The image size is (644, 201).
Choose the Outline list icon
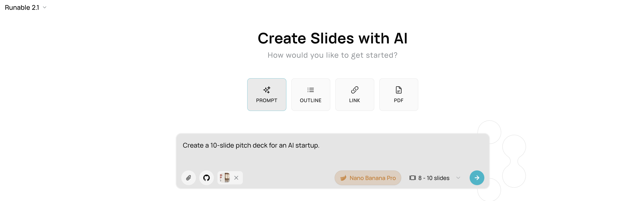click(x=311, y=90)
